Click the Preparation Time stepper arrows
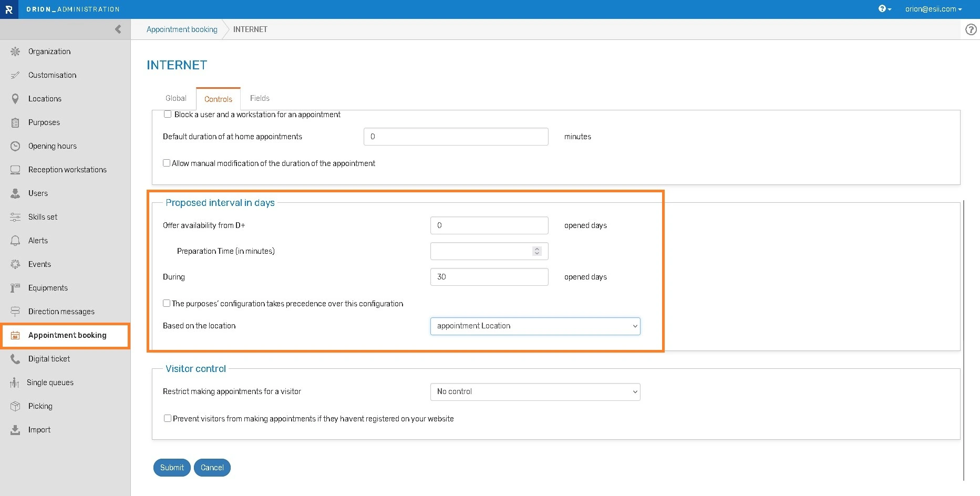Viewport: 980px width, 496px height. 537,251
